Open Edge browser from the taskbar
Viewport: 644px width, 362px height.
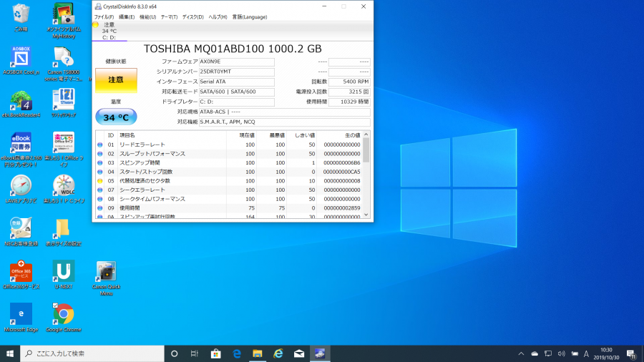(237, 353)
